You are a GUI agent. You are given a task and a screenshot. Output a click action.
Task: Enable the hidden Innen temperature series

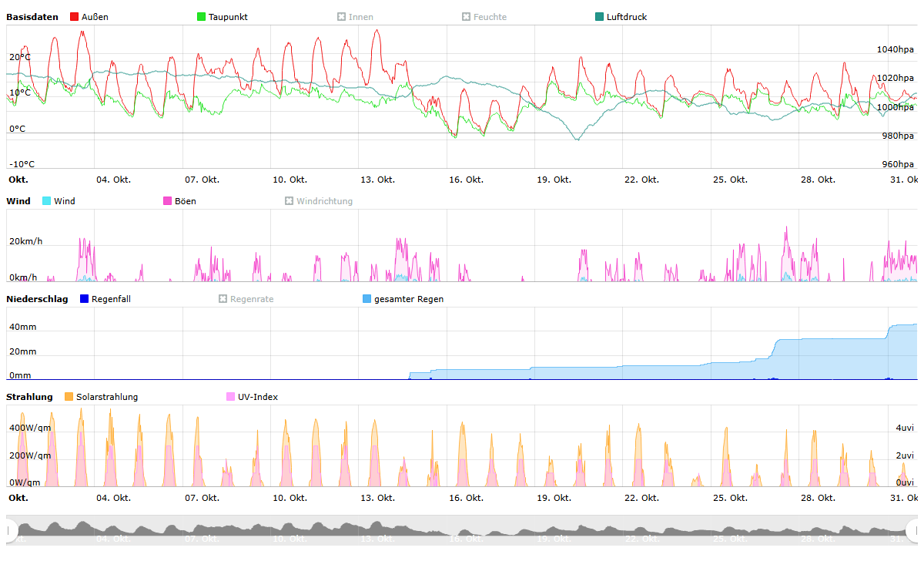pyautogui.click(x=355, y=17)
